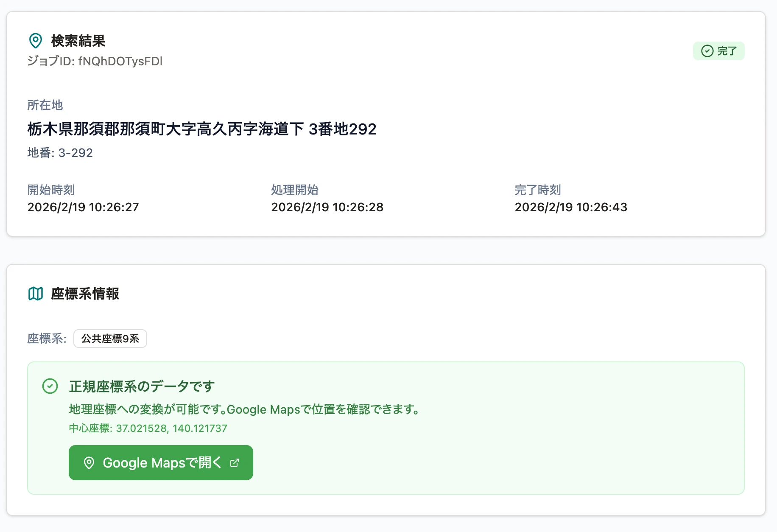777x532 pixels.
Task: Click the pin icon inside the Google Maps button
Action: pos(89,463)
